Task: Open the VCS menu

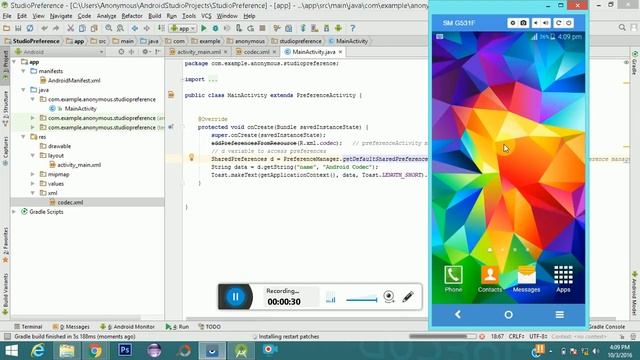Action: coord(206,16)
